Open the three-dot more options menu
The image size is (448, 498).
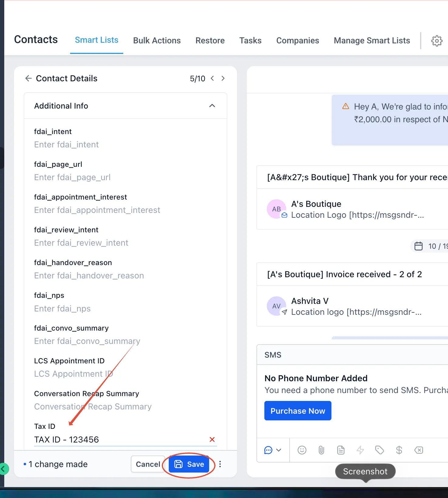(x=220, y=464)
